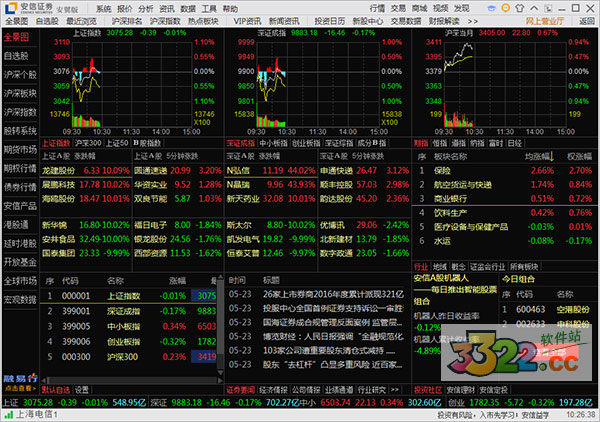Click the scroll up arrow of index list
The width and height of the screenshot is (600, 422).
[x=220, y=277]
